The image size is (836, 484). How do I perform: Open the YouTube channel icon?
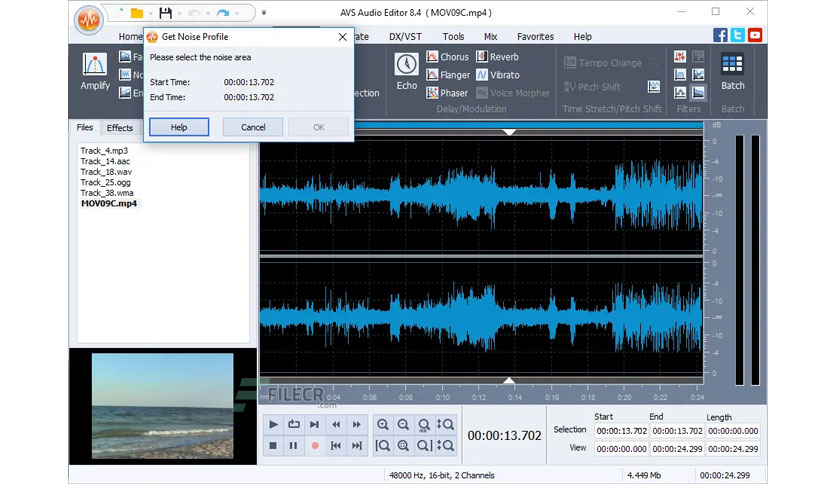(755, 35)
